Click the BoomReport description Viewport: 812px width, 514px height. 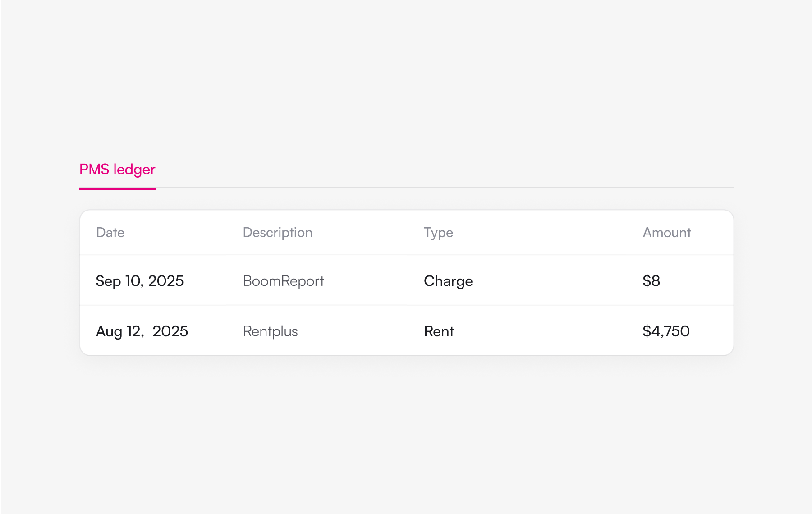coord(284,281)
